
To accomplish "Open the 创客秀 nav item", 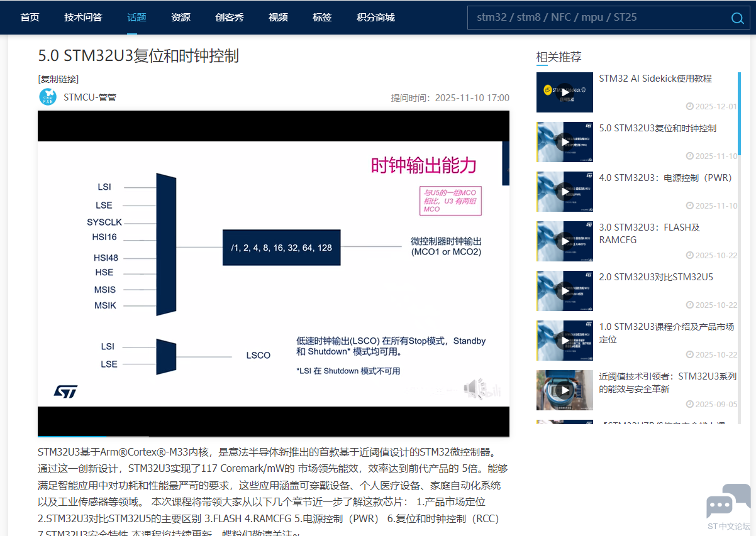I will click(229, 18).
